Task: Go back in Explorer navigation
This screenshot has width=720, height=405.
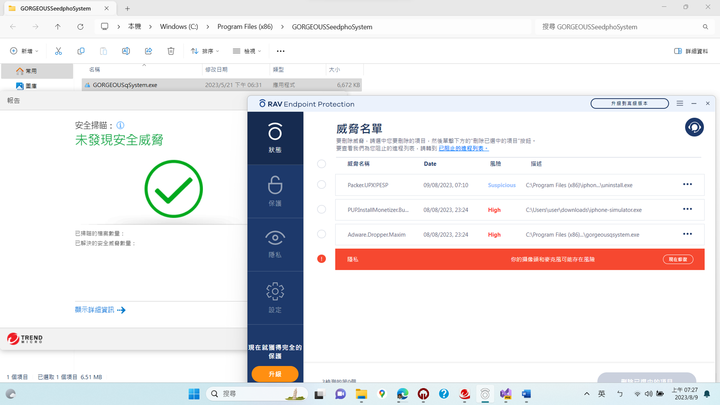Action: pyautogui.click(x=13, y=27)
